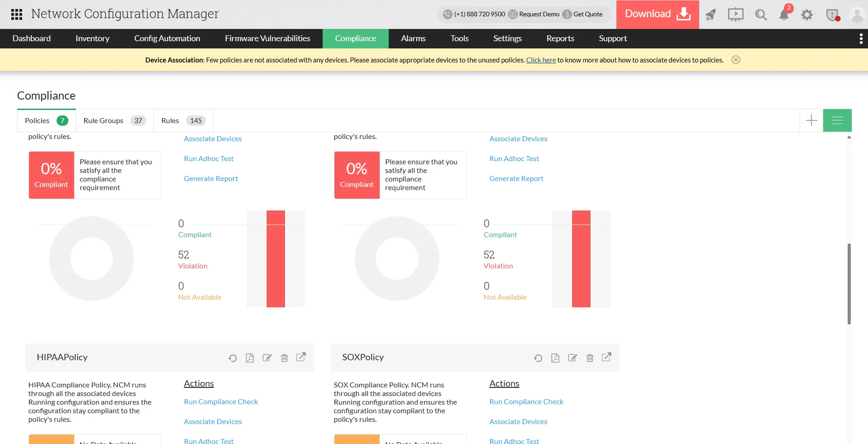868x444 pixels.
Task: Toggle the green list view button
Action: [837, 120]
